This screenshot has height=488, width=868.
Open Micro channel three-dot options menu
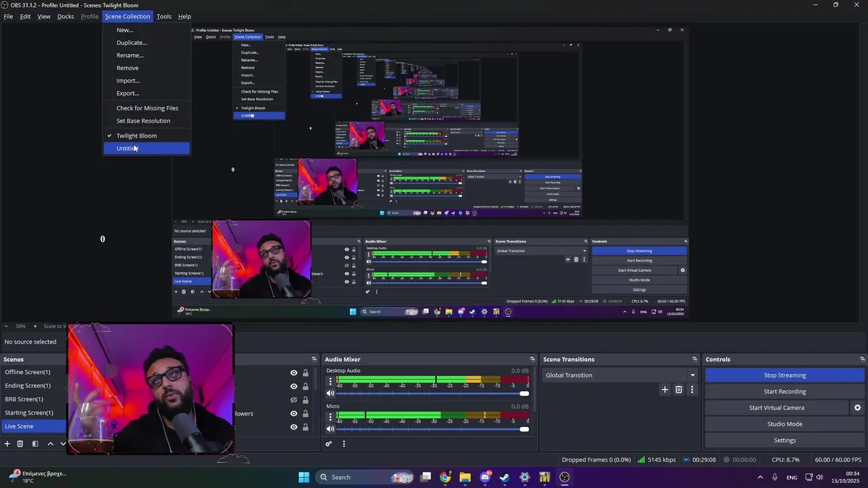pyautogui.click(x=330, y=416)
